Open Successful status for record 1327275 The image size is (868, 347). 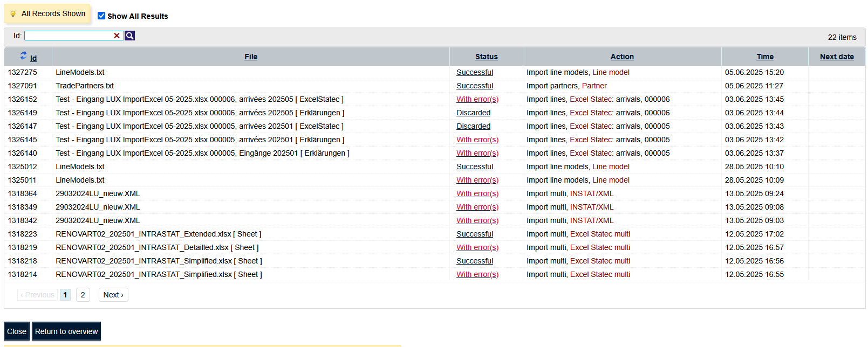(x=474, y=72)
